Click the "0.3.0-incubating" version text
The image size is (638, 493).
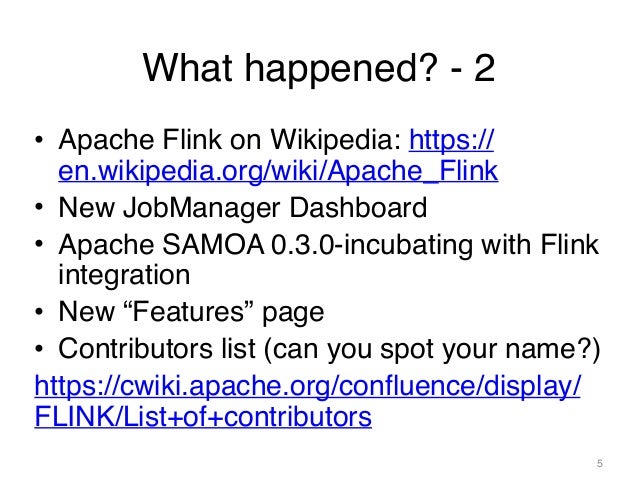point(372,245)
